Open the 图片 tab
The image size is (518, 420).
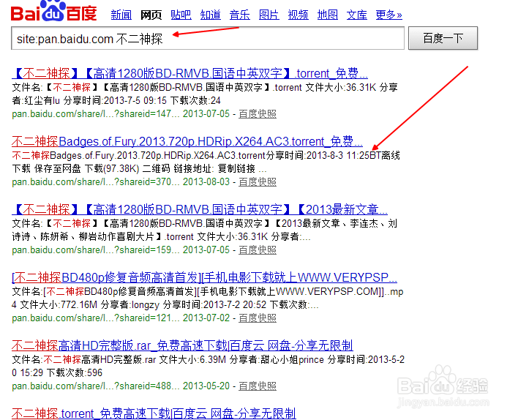click(269, 15)
